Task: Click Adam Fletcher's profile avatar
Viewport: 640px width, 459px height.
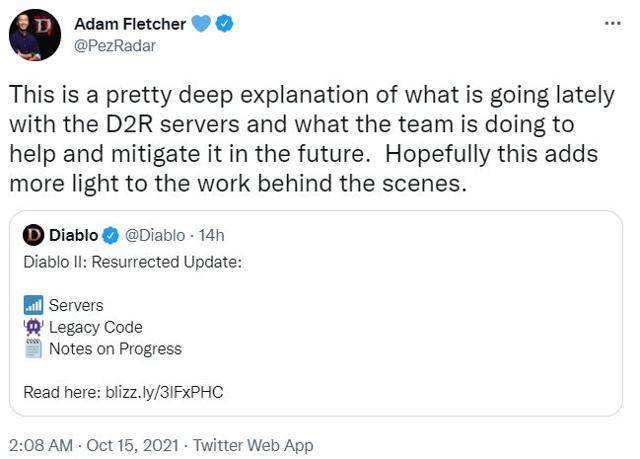Action: (34, 34)
